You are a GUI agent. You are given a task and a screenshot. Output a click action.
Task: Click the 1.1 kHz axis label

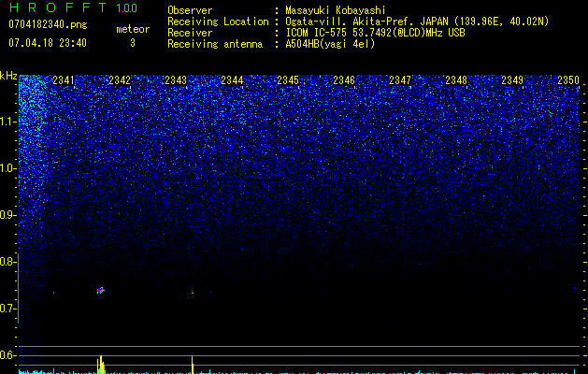pyautogui.click(x=8, y=122)
